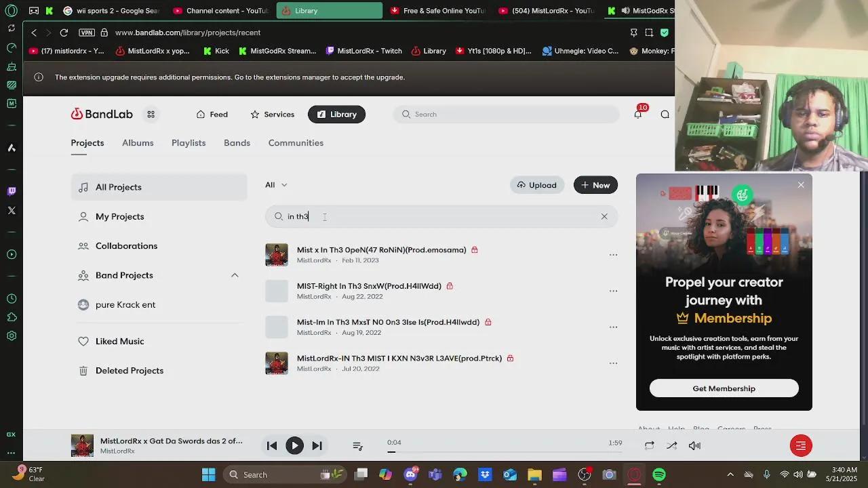This screenshot has width=868, height=488.
Task: Open Mist x In Th3 0peN thumbnail
Action: [277, 255]
